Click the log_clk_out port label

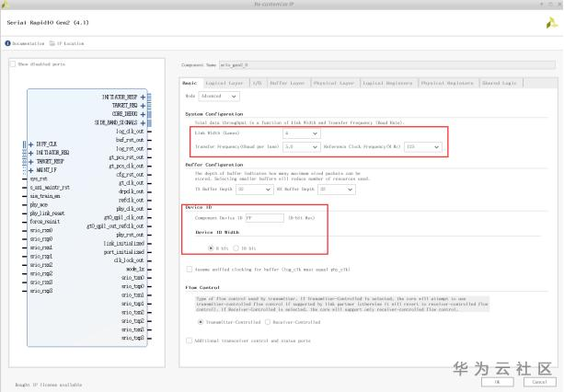coord(130,132)
